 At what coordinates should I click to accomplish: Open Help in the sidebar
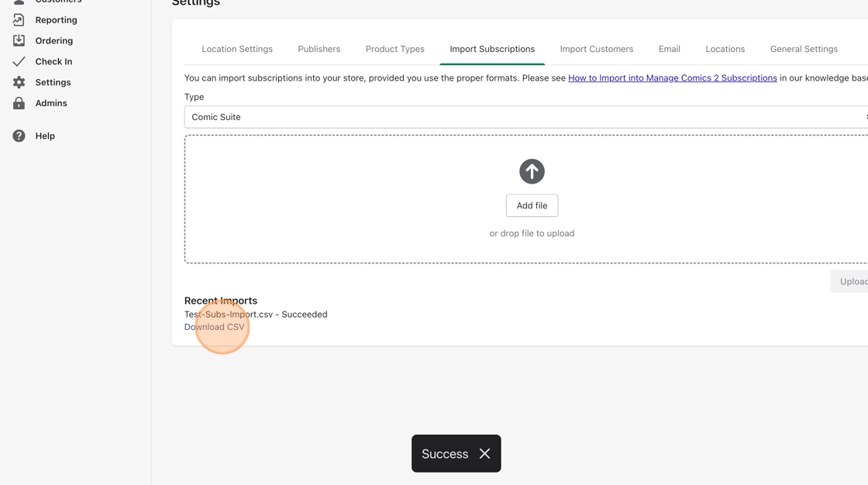click(x=45, y=136)
